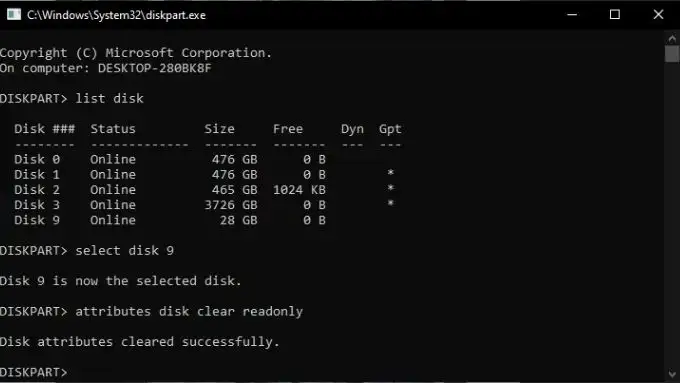680x383 pixels.
Task: Click the 'list disk' command text
Action: pyautogui.click(x=109, y=98)
